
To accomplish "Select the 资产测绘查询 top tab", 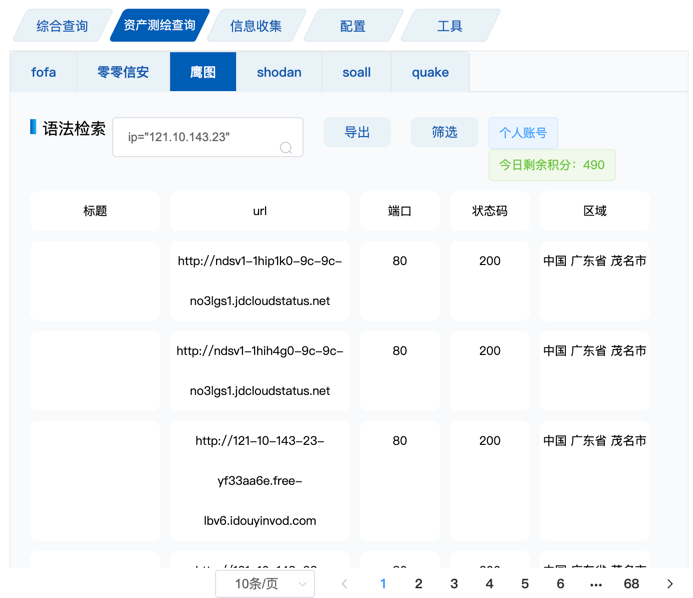I will pyautogui.click(x=159, y=25).
